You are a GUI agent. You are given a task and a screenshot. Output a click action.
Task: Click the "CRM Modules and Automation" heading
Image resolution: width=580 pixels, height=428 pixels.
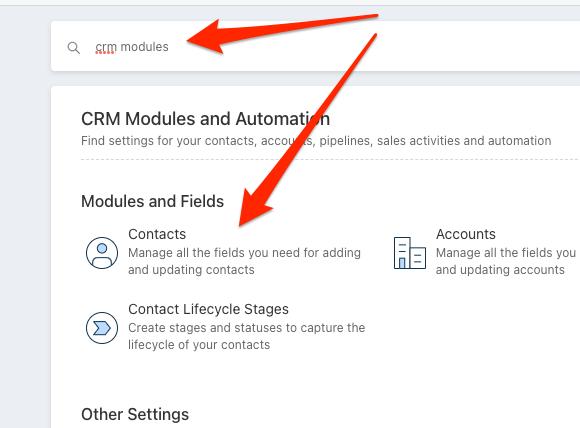(205, 119)
